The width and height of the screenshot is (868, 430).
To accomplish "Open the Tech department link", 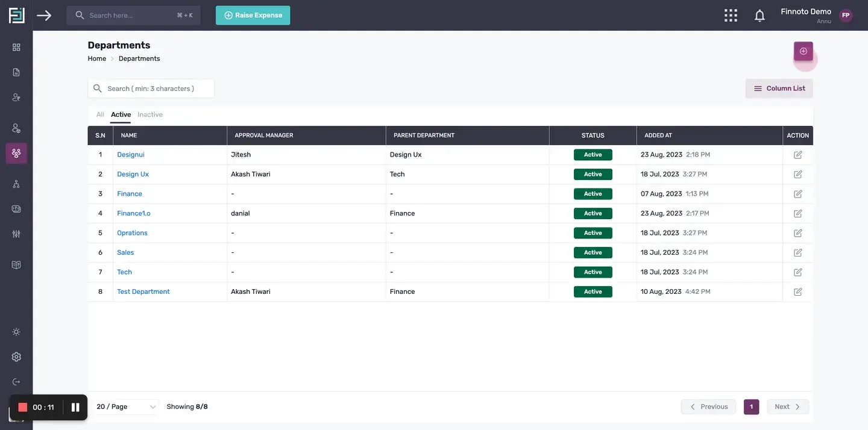I will (124, 272).
